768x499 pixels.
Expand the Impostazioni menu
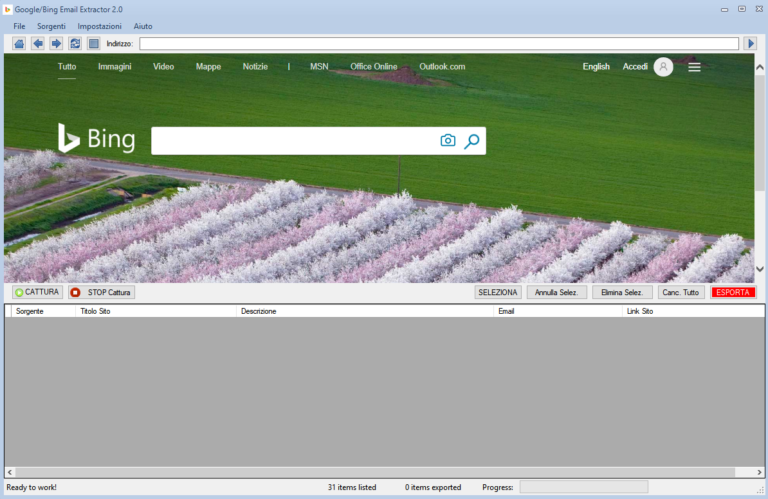pos(99,25)
